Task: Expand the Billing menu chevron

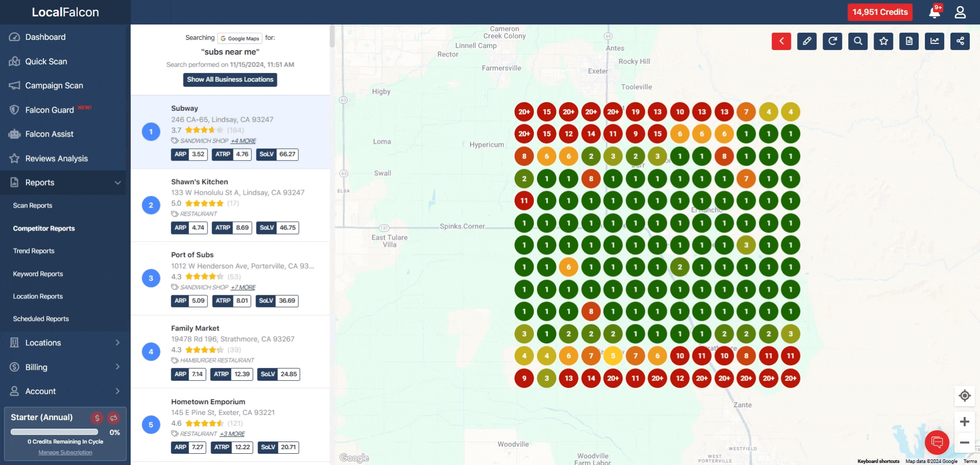Action: tap(118, 367)
